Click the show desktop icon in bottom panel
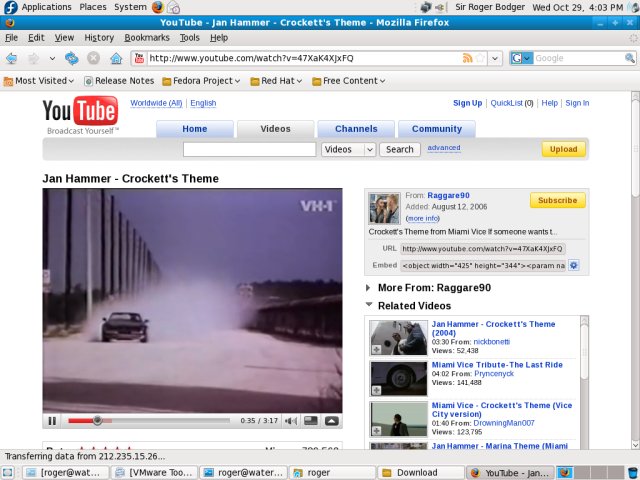 tap(8, 473)
